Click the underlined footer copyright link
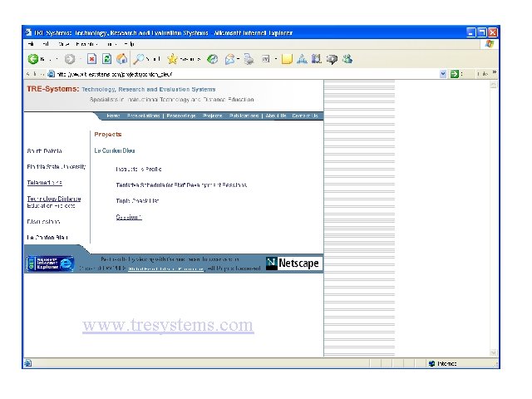 pos(166,268)
